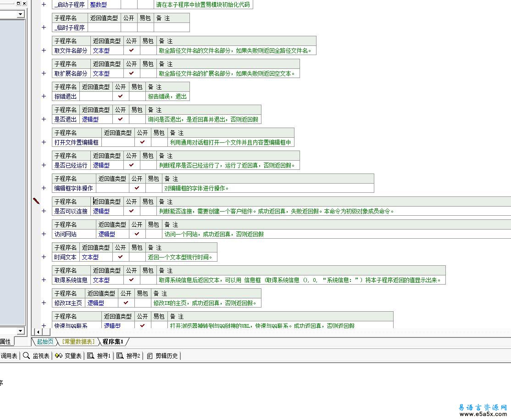Image resolution: width=511 pixels, height=420 pixels.
Task: Switch to the 起始页 tab
Action: point(45,342)
